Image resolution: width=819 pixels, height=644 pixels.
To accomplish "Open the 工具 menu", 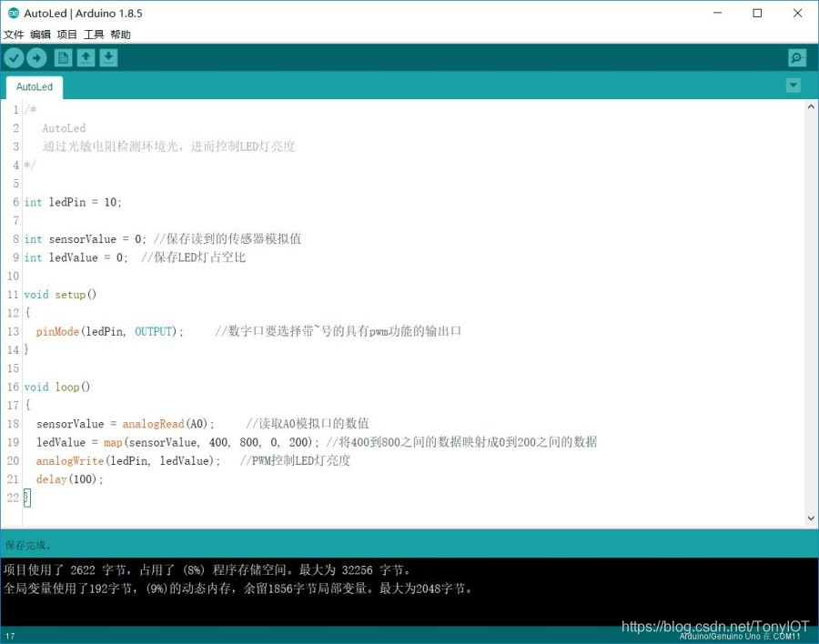I will pos(94,35).
